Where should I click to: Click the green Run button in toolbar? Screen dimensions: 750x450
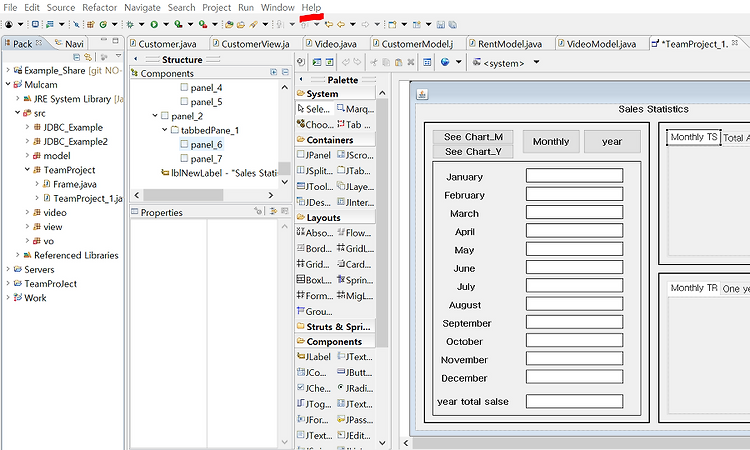click(154, 24)
